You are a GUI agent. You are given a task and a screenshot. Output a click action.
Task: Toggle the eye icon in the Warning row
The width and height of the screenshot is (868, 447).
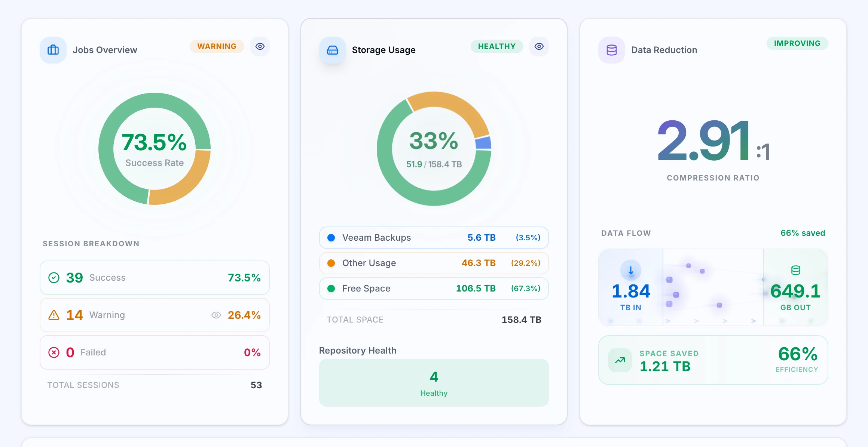216,315
